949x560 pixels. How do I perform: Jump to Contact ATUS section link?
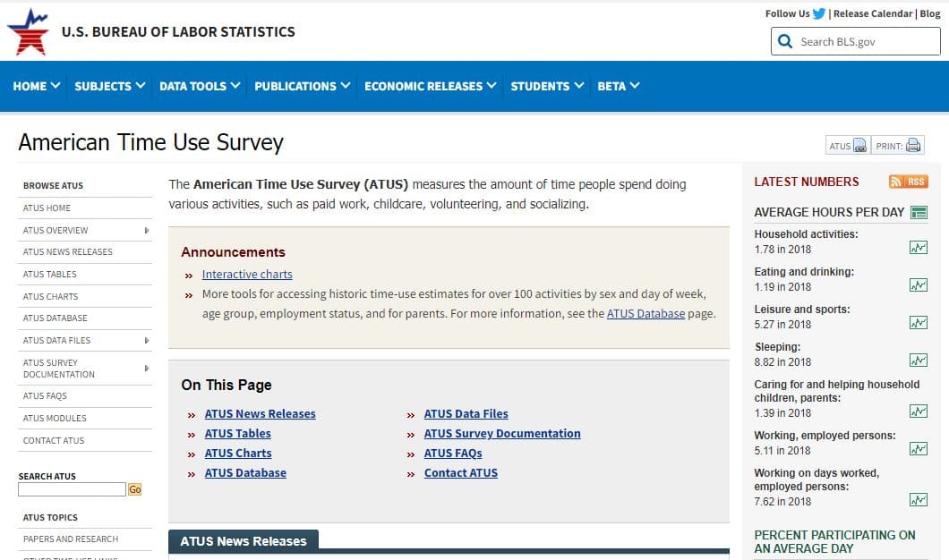pos(460,473)
